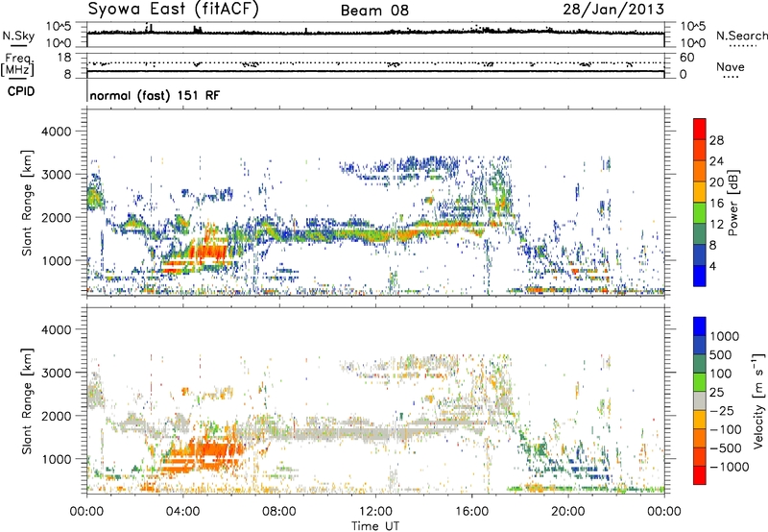Click the '12:00' time axis tick label

click(x=375, y=512)
